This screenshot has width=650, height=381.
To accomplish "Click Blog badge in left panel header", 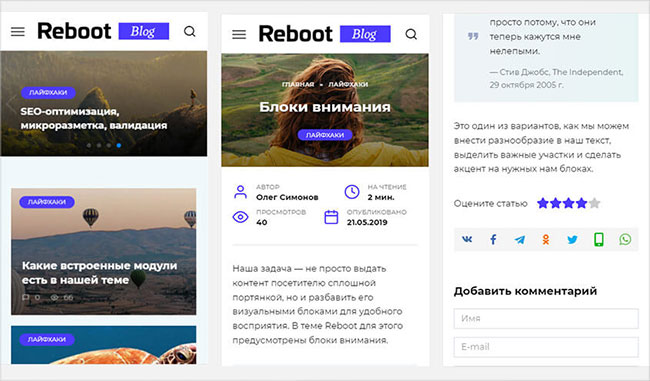I will pos(144,31).
